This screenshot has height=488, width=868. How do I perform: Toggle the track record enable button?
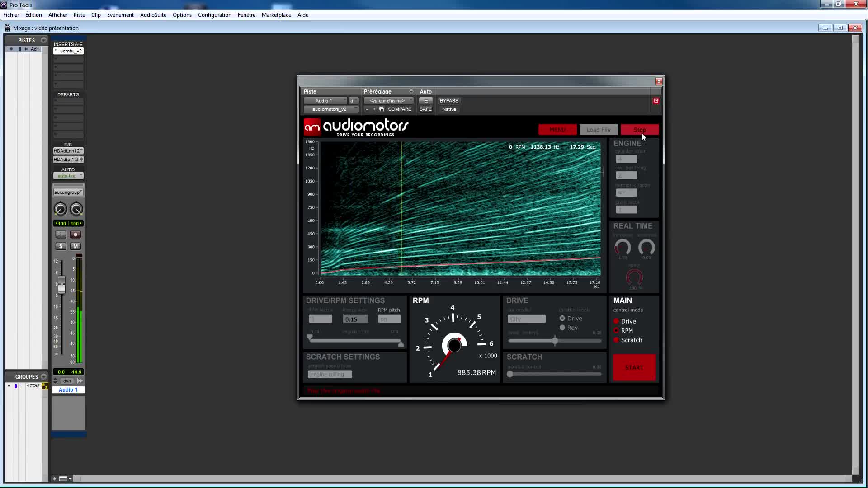coord(75,235)
